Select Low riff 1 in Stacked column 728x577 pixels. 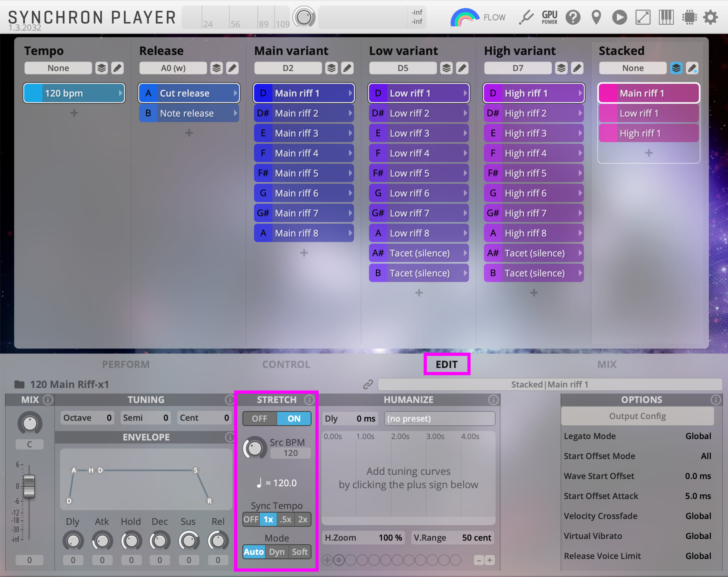[648, 113]
